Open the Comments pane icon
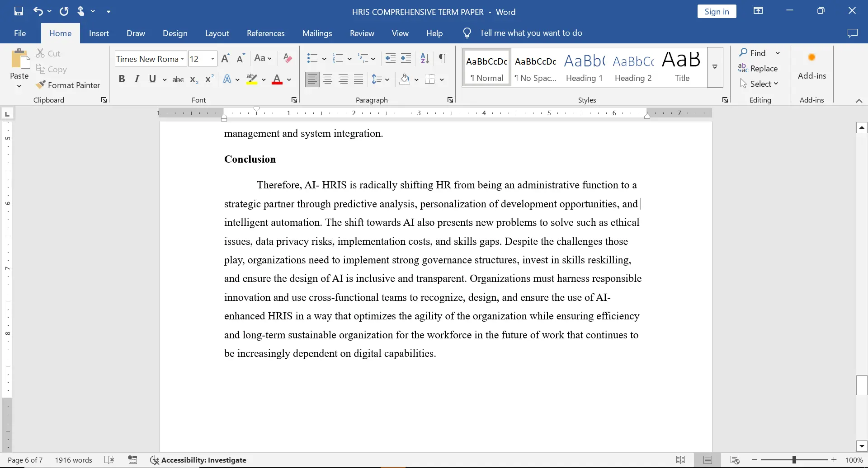This screenshot has height=468, width=868. (853, 33)
